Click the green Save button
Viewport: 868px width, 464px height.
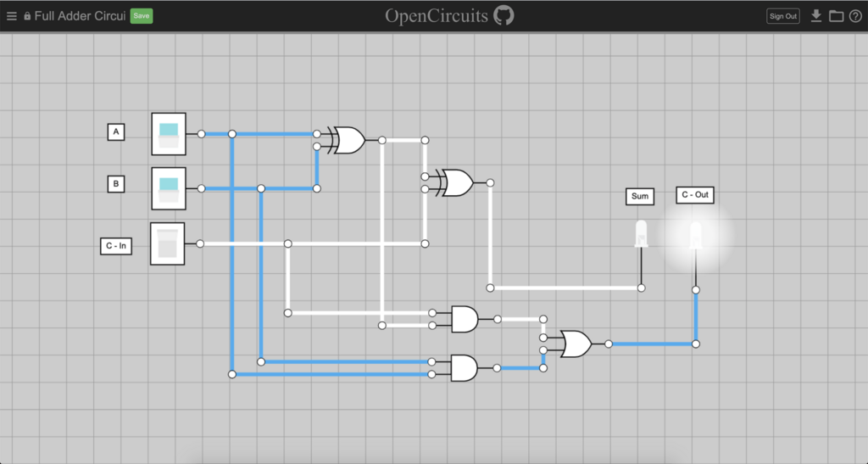pyautogui.click(x=142, y=15)
